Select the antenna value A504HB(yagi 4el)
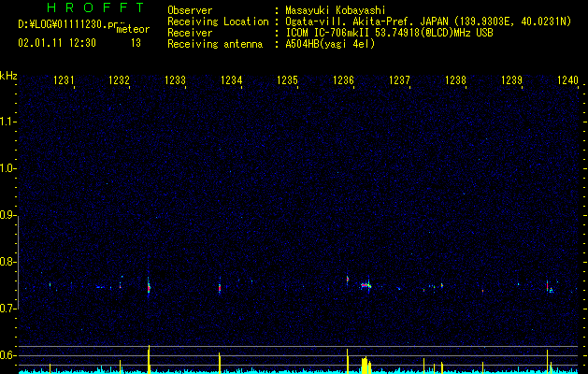 point(330,44)
